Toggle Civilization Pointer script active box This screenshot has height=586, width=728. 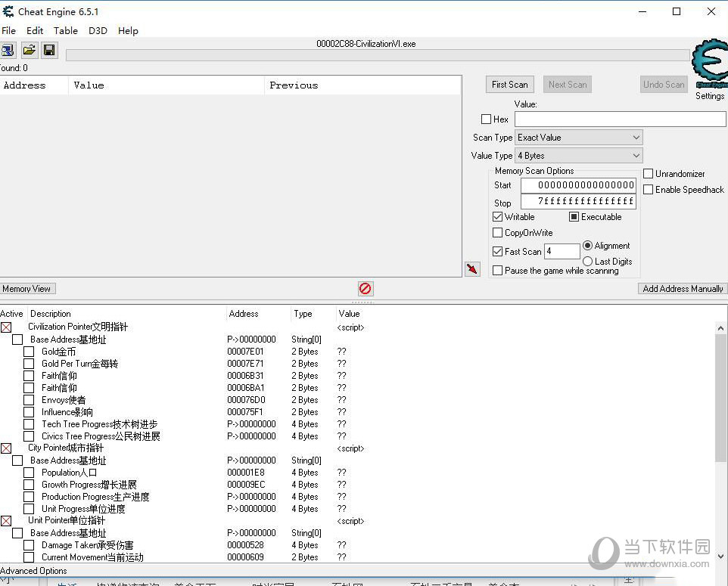pos(6,327)
